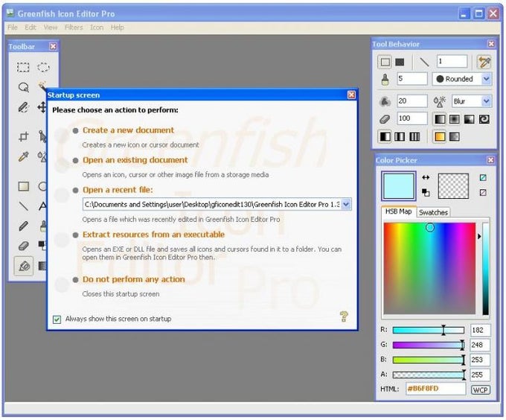The height and width of the screenshot is (420, 506).
Task: Open the Help menu
Action: pos(117,28)
